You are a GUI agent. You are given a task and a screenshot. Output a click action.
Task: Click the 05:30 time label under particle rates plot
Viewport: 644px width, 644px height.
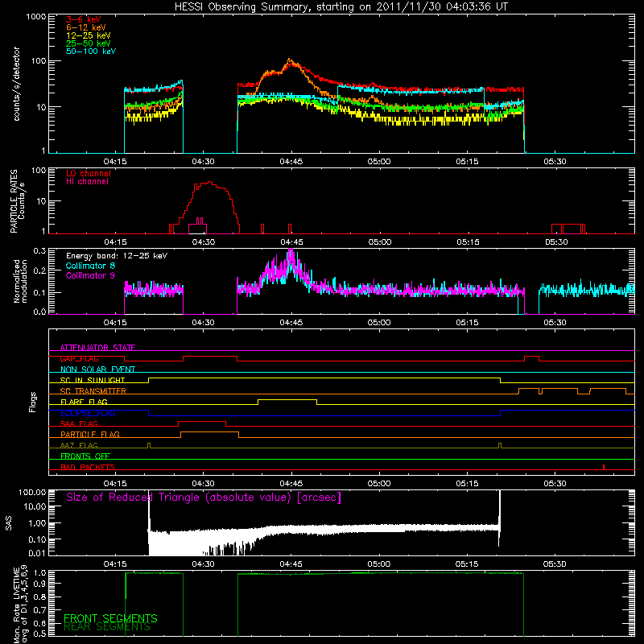(x=556, y=242)
